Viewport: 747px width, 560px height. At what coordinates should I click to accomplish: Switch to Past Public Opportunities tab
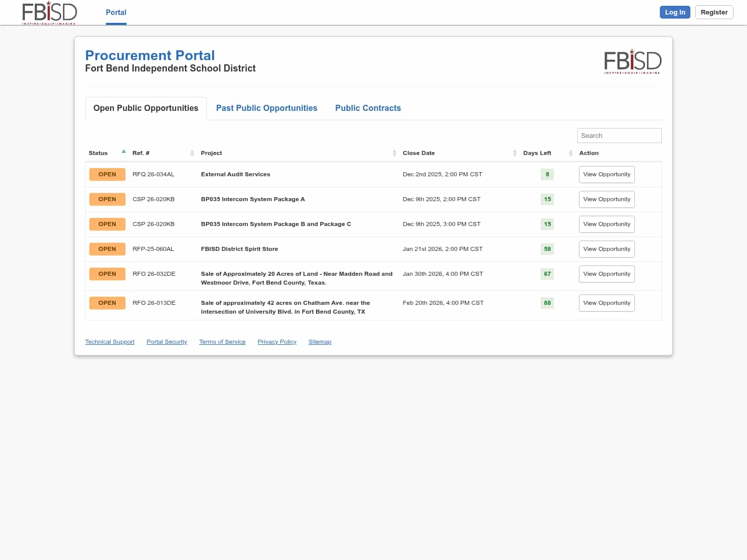(x=267, y=108)
